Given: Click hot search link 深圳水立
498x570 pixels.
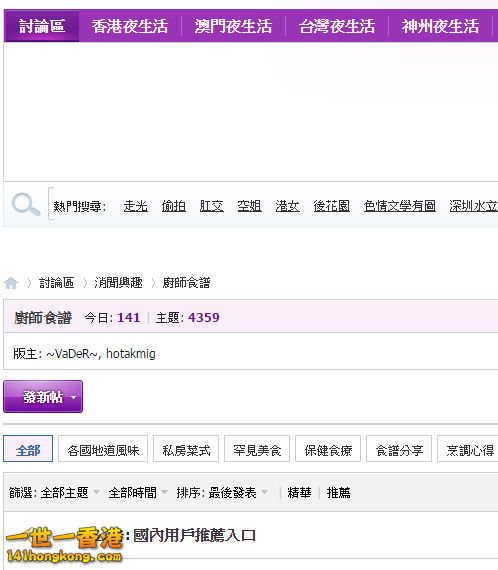Looking at the screenshot, I should [473, 206].
